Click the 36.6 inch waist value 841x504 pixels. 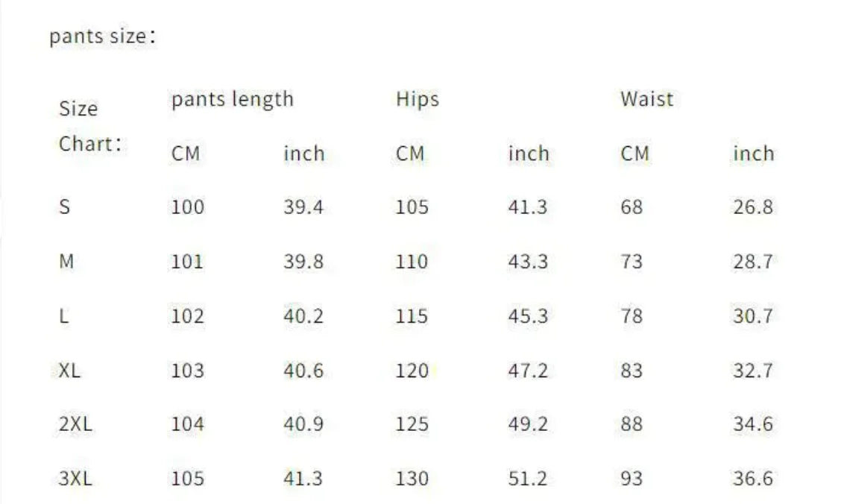tap(752, 479)
